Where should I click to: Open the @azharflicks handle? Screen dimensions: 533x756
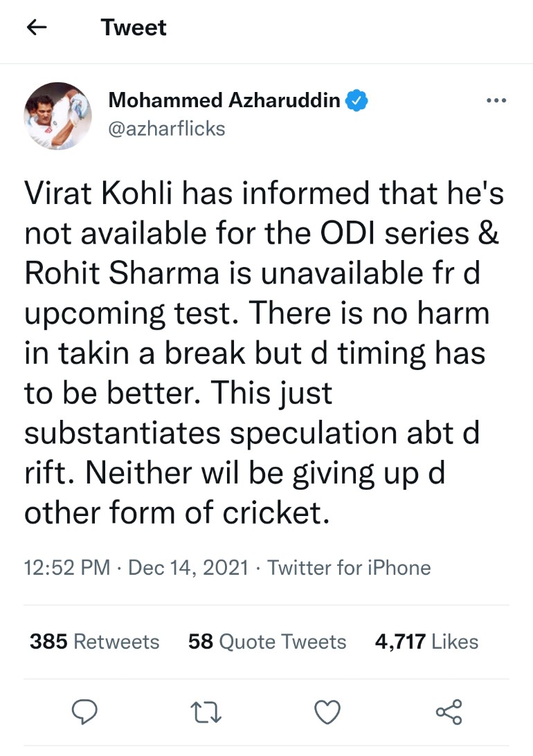click(x=167, y=129)
